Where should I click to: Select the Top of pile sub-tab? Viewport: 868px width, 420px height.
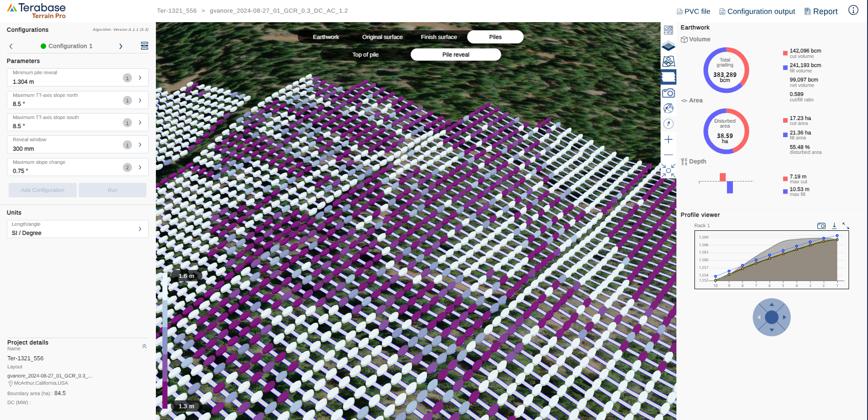click(365, 55)
